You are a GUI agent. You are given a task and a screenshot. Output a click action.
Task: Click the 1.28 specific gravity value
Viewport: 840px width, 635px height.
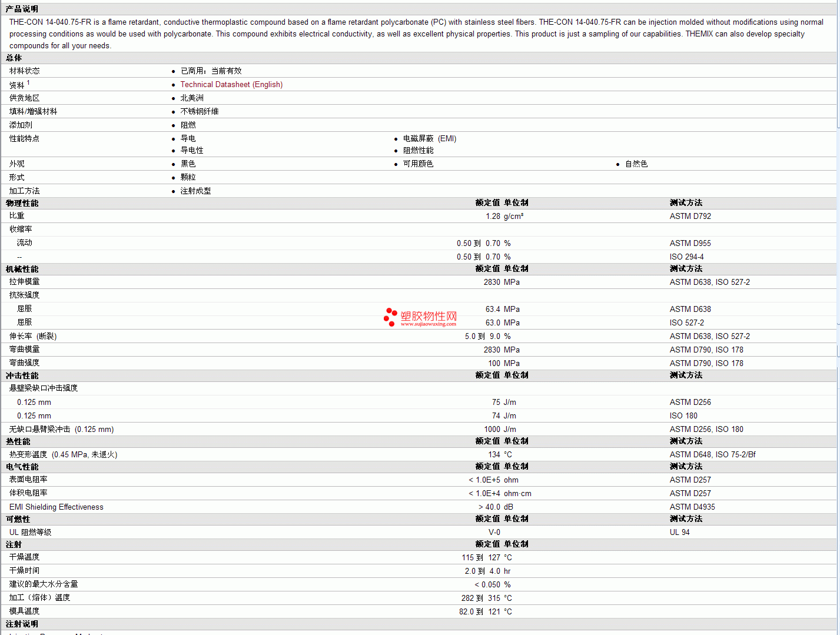coord(493,216)
